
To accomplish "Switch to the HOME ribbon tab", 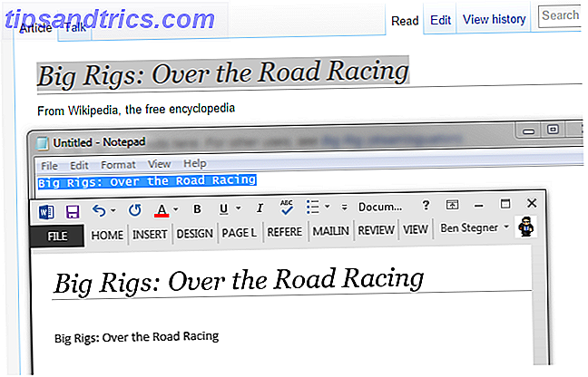I will (107, 235).
